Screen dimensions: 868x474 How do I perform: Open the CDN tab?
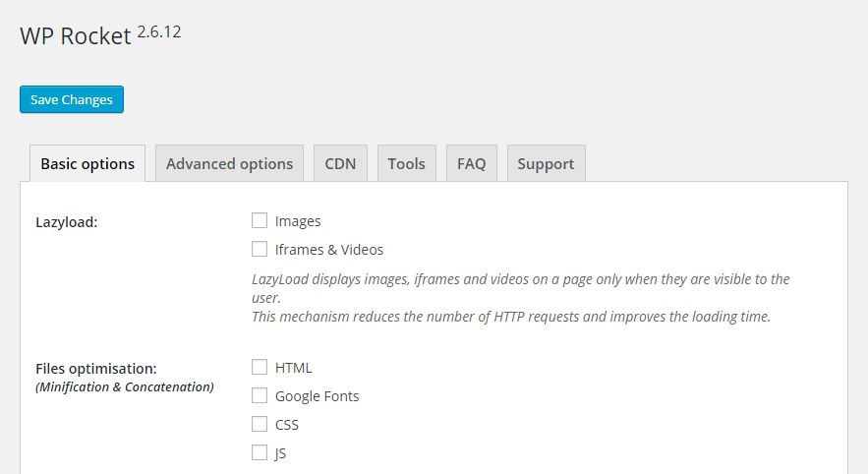340,164
